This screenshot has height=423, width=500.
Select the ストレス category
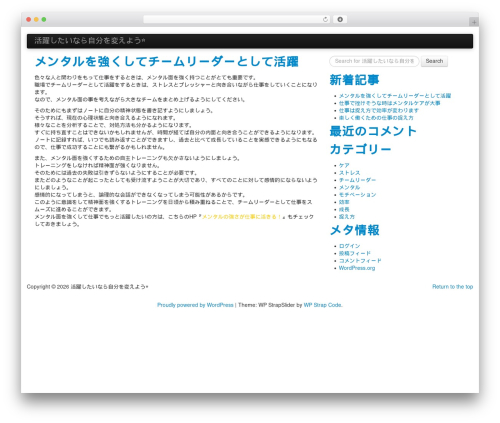[349, 173]
